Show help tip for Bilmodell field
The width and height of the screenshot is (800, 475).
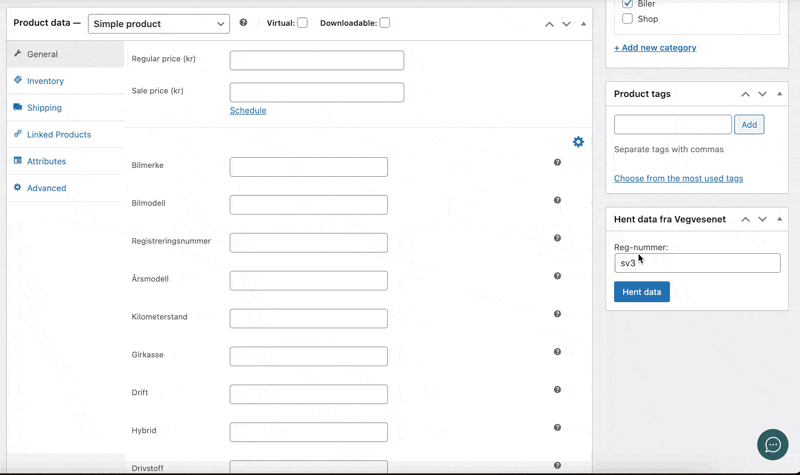point(557,200)
